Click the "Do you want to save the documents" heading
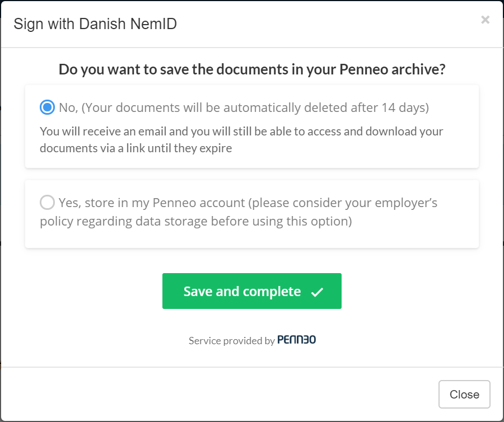 (252, 69)
